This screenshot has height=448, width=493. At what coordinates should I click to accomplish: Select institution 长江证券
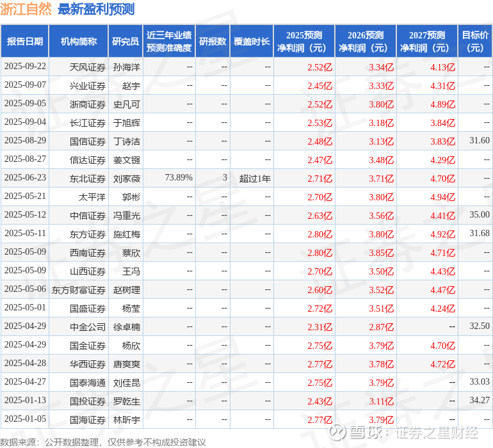88,123
